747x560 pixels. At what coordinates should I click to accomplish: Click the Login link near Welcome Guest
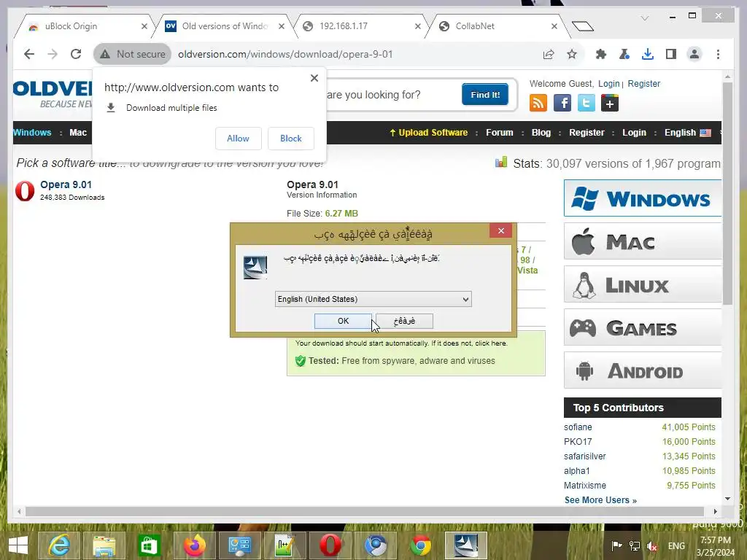coord(609,84)
